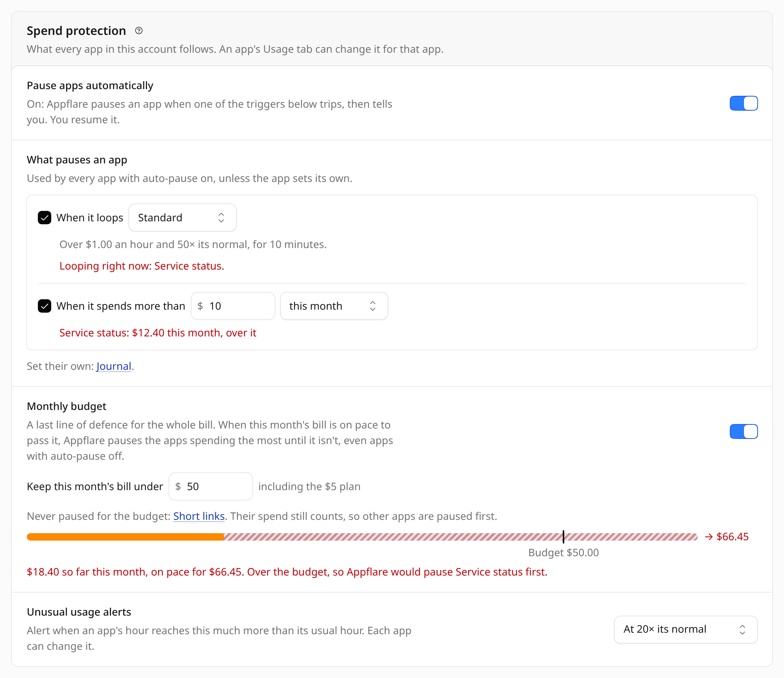
Task: Open the Standard loop sensitivity dropdown
Action: pyautogui.click(x=182, y=218)
